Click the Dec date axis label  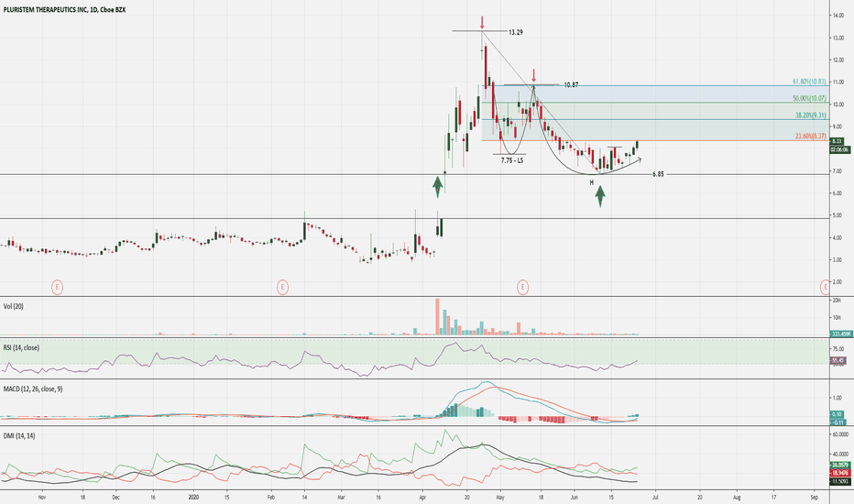coord(115,497)
